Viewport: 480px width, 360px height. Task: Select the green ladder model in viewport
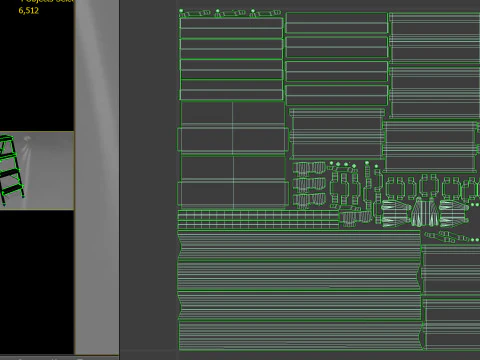11,169
